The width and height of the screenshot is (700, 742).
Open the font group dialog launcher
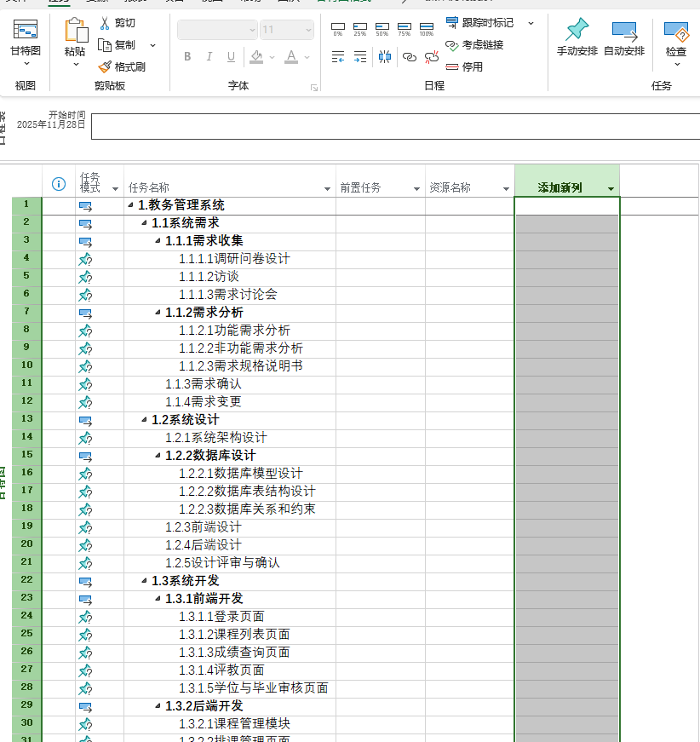(314, 88)
